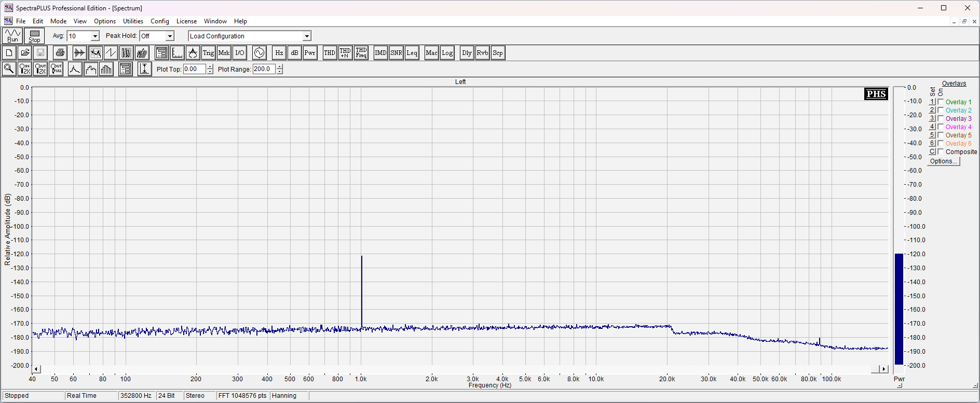Viewport: 980px width, 403px height.
Task: Choose the bar graph plot style icon
Action: click(x=106, y=69)
